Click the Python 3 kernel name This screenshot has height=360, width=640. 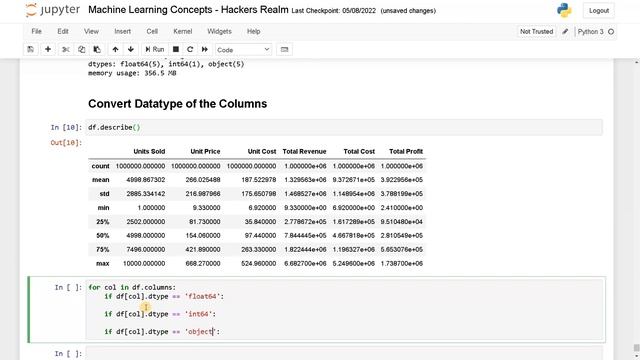(590, 31)
